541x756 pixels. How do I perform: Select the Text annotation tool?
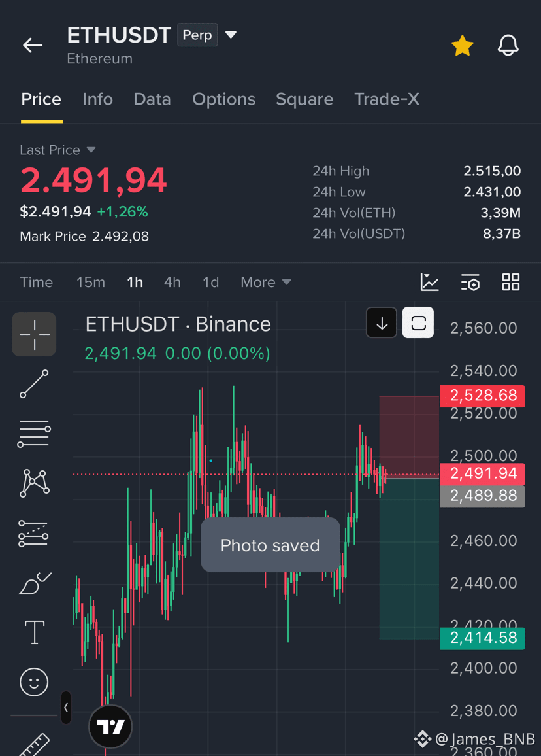click(x=35, y=632)
